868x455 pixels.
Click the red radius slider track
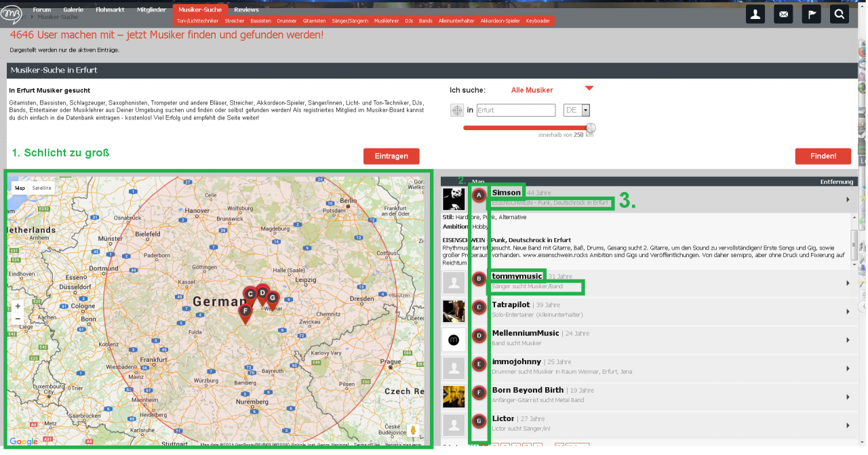coord(524,127)
